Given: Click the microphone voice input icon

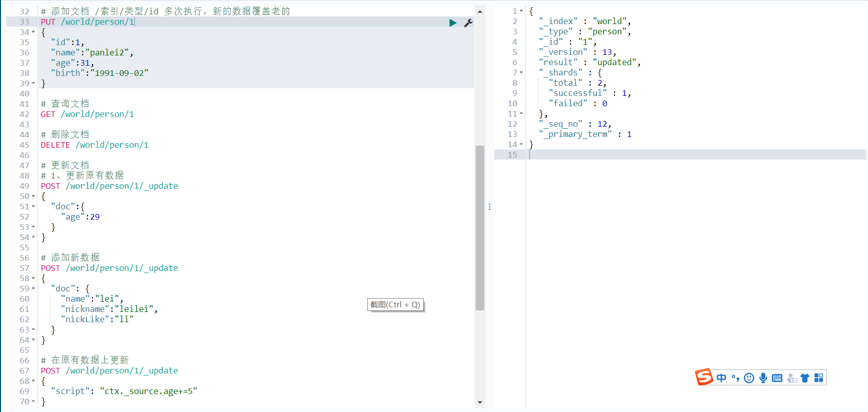Looking at the screenshot, I should pos(763,378).
